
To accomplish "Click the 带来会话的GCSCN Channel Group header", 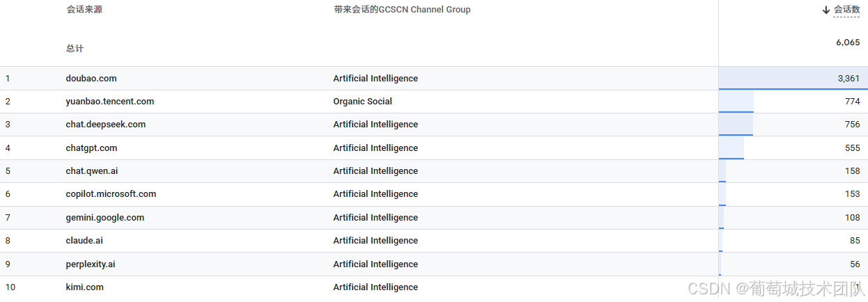I will pyautogui.click(x=402, y=10).
